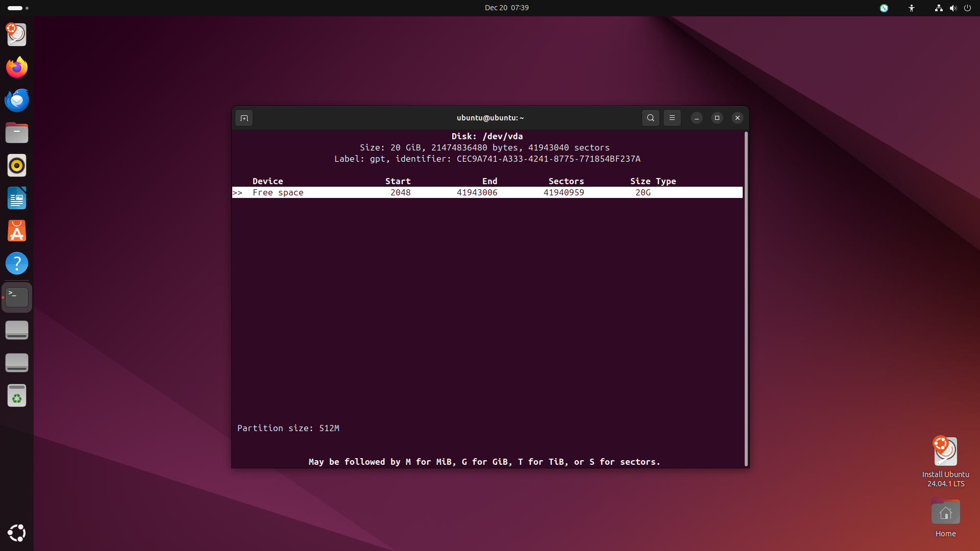Open the power menu icon

click(967, 8)
